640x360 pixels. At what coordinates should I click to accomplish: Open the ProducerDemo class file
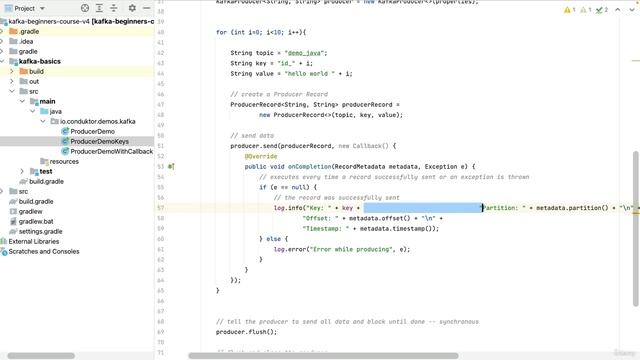92,131
